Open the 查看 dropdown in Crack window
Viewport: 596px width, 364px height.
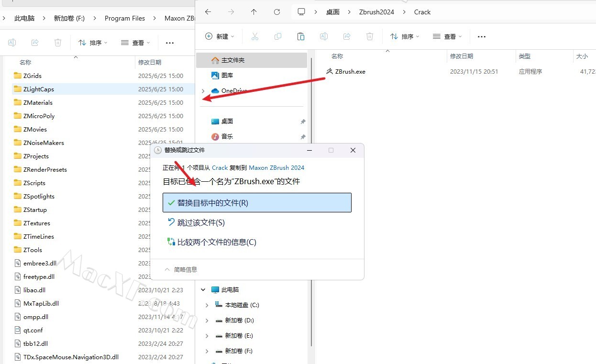point(447,36)
